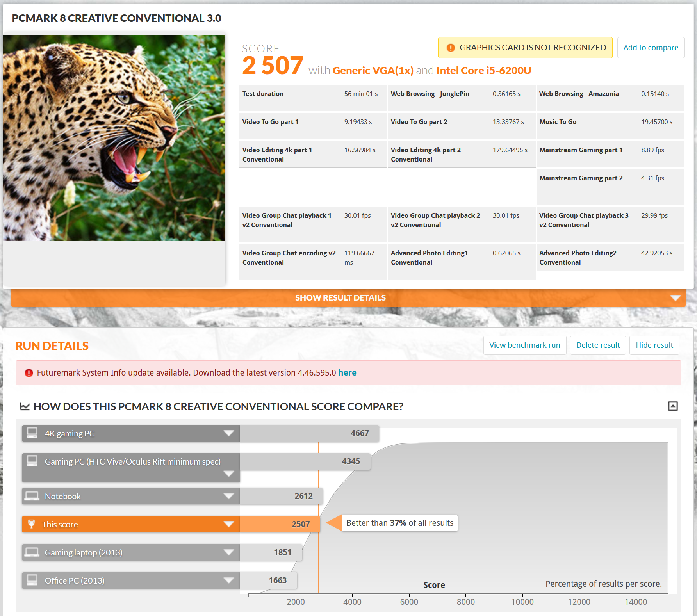Viewport: 697px width, 616px height.
Task: Open the This score dropdown arrow
Action: point(228,524)
